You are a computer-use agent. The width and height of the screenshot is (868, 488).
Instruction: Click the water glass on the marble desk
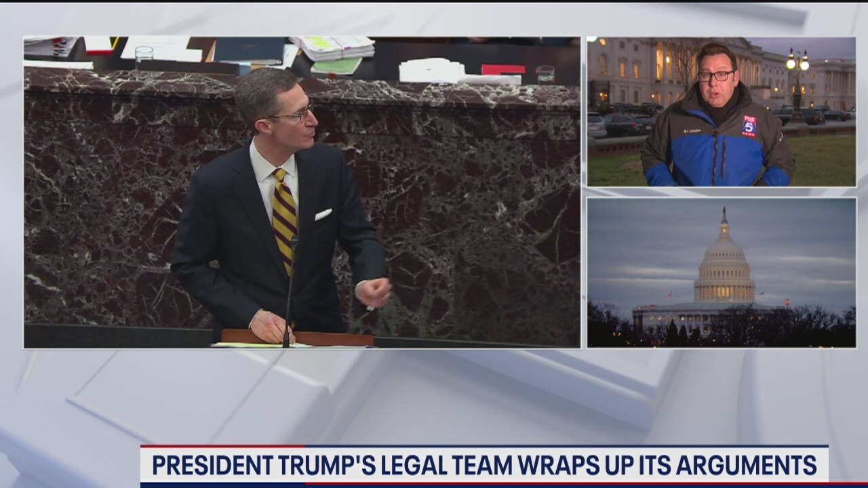144,54
